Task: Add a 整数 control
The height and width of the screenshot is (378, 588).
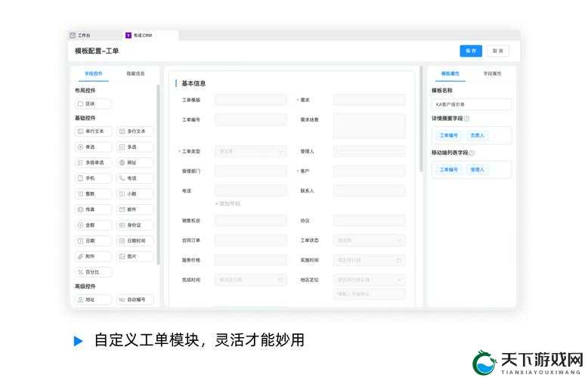Action: [93, 194]
